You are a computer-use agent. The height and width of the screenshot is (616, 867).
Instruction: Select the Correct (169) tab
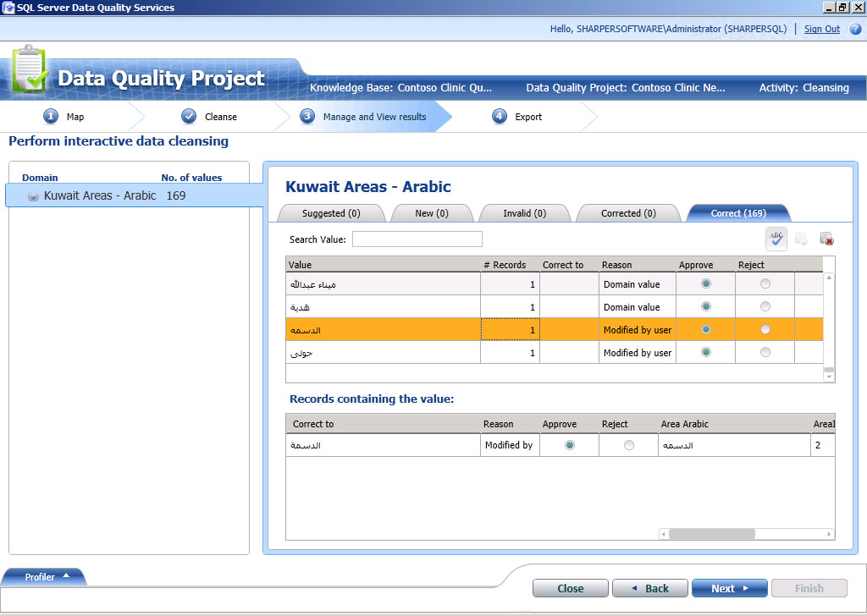(x=738, y=213)
